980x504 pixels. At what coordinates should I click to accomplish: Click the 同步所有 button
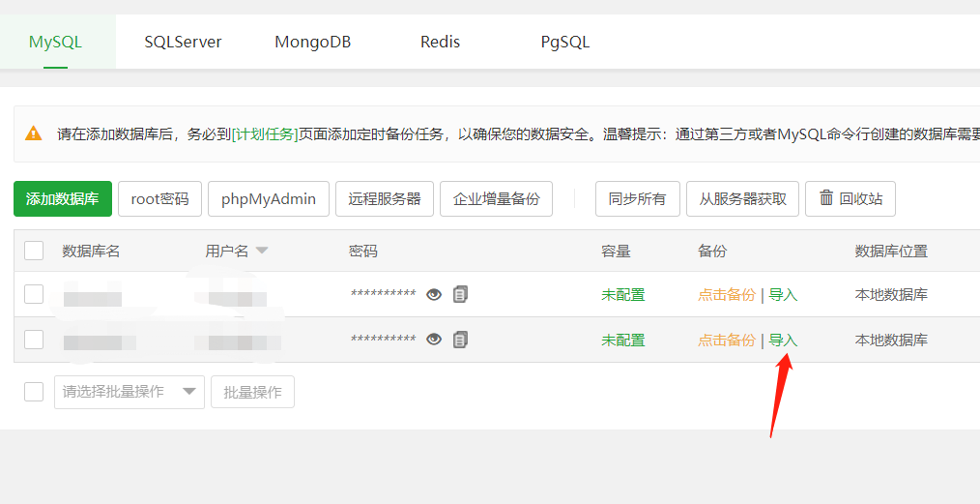click(x=637, y=199)
